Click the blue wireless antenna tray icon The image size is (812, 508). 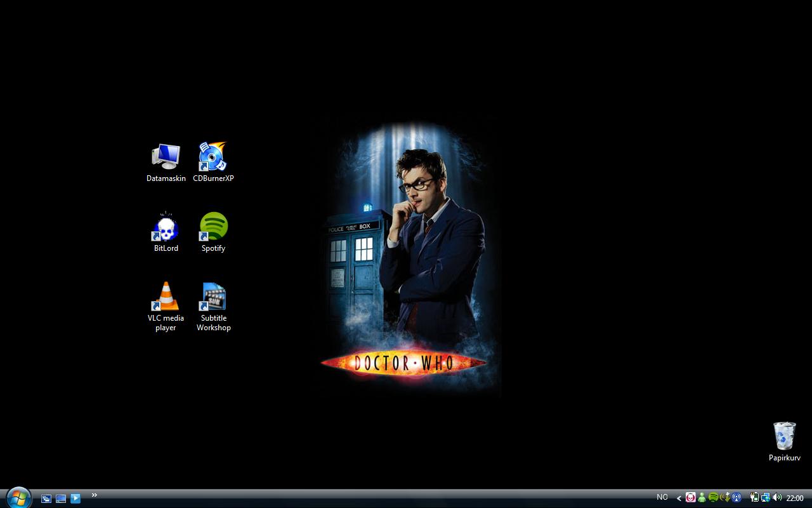pos(737,498)
